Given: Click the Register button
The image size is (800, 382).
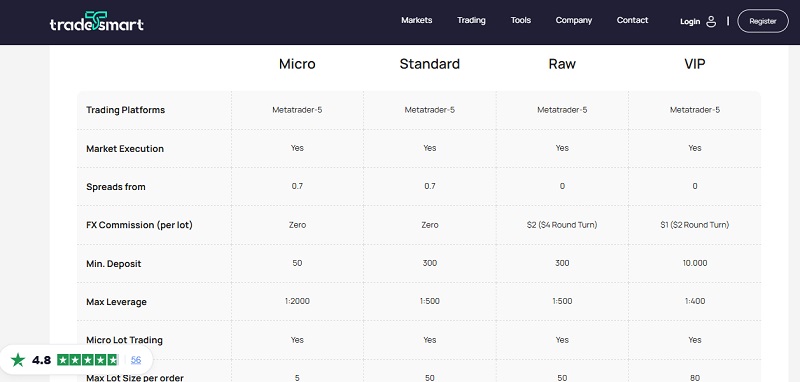Looking at the screenshot, I should pos(763,21).
